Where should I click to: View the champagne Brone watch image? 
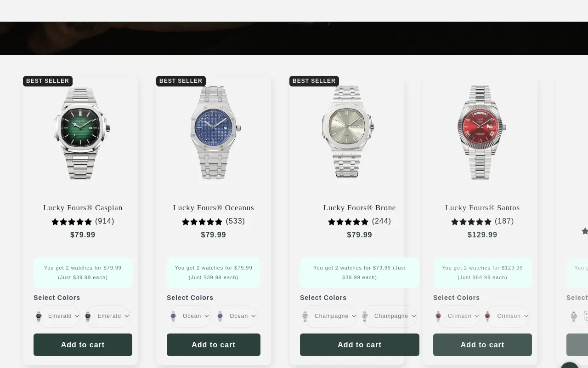[348, 132]
